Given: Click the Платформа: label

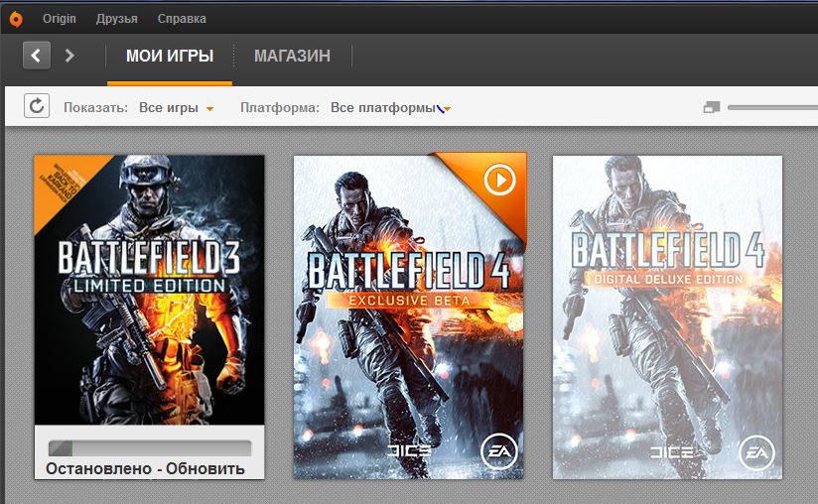Looking at the screenshot, I should 280,108.
